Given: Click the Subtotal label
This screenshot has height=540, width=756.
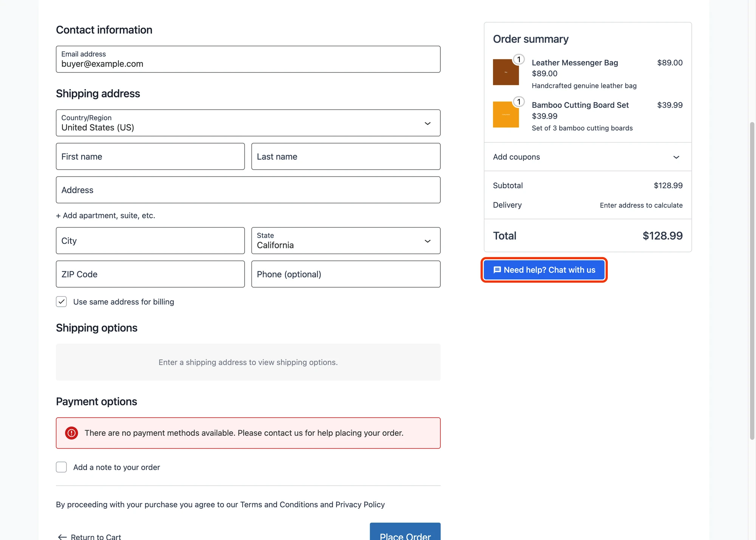Looking at the screenshot, I should [x=508, y=186].
